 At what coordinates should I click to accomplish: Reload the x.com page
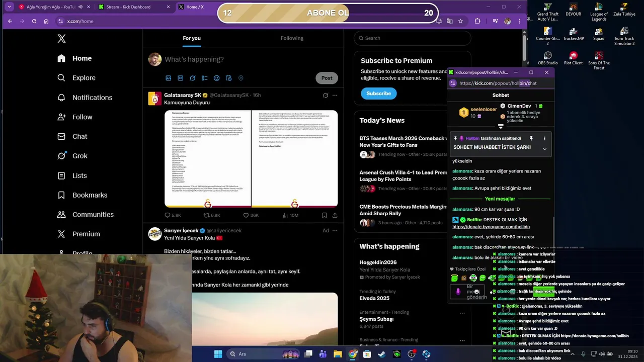[x=34, y=21]
